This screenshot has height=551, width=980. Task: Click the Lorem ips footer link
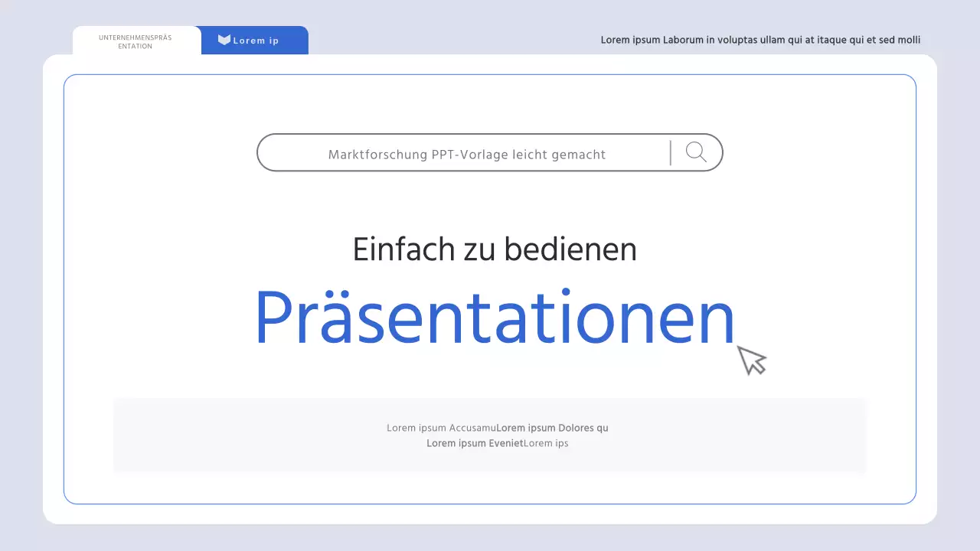[547, 443]
